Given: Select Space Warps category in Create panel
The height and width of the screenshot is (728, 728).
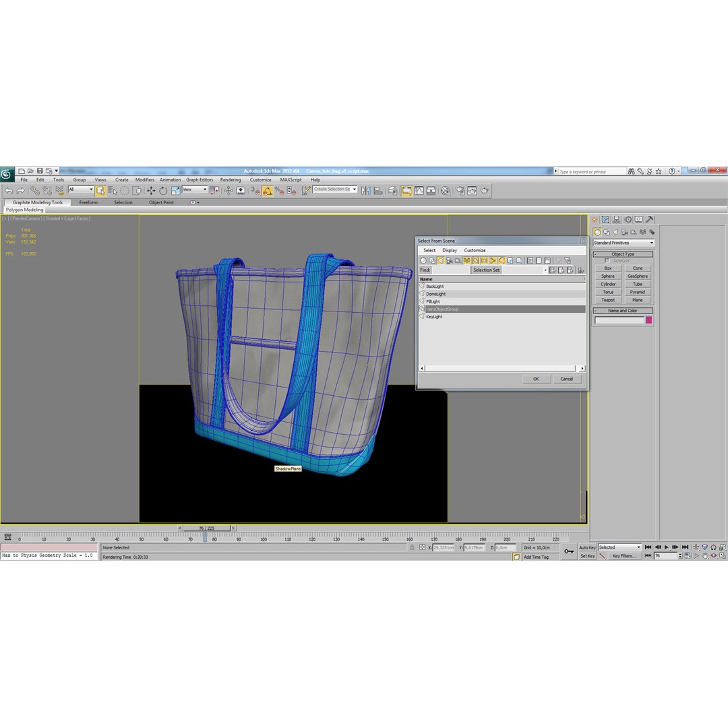Looking at the screenshot, I should pyautogui.click(x=642, y=232).
